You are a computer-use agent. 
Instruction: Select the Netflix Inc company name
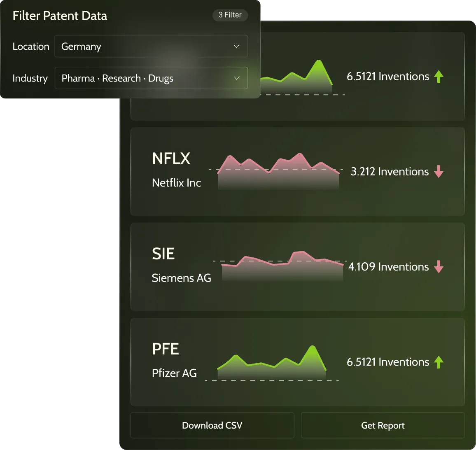(x=176, y=183)
